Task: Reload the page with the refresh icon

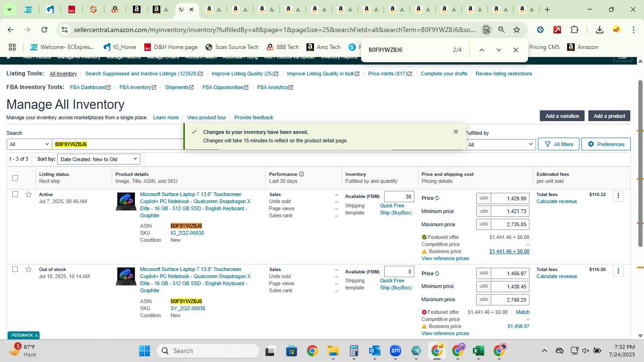Action: tap(44, 30)
